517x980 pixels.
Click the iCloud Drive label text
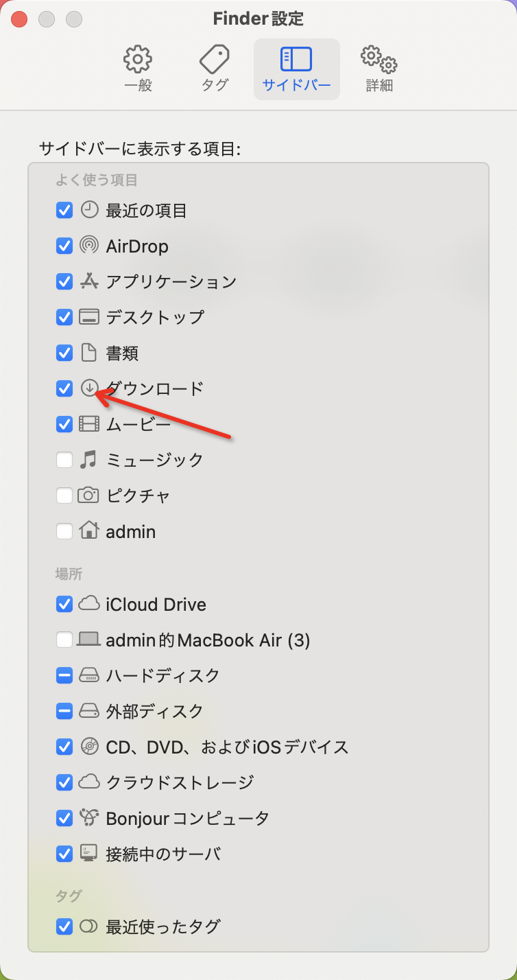(156, 604)
